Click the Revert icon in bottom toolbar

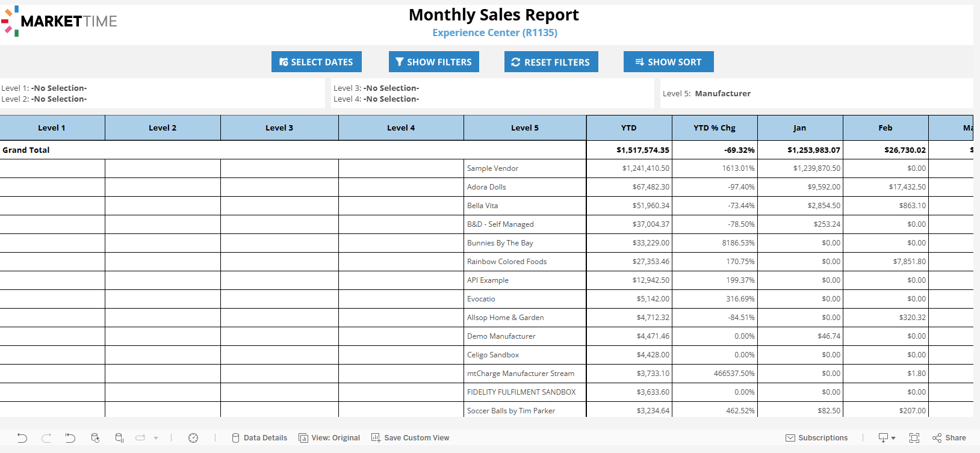click(70, 438)
